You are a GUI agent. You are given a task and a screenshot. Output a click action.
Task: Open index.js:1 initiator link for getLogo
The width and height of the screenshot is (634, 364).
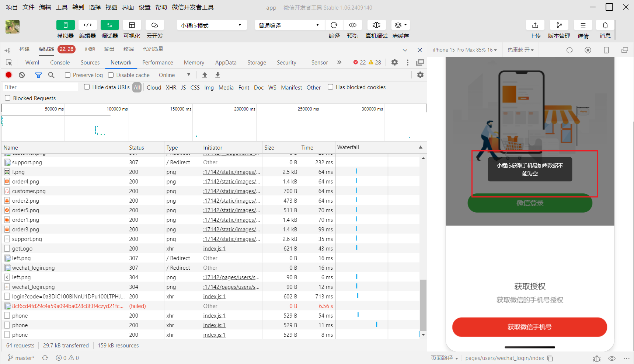tap(214, 249)
